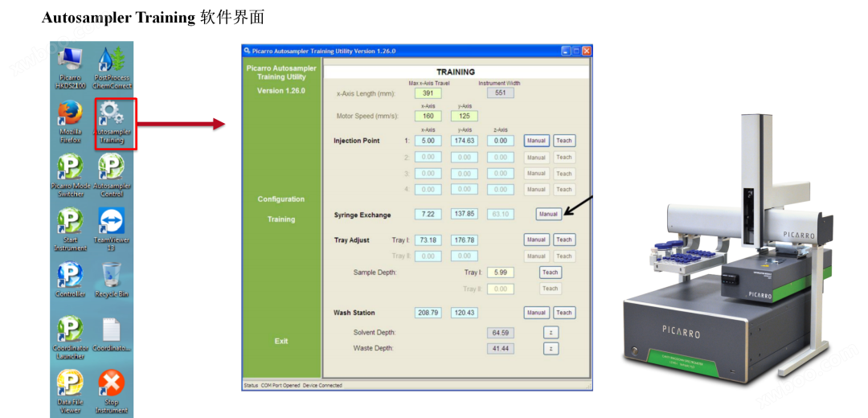This screenshot has width=868, height=418.
Task: Click Teach button for Tray I sample depth
Action: point(551,273)
